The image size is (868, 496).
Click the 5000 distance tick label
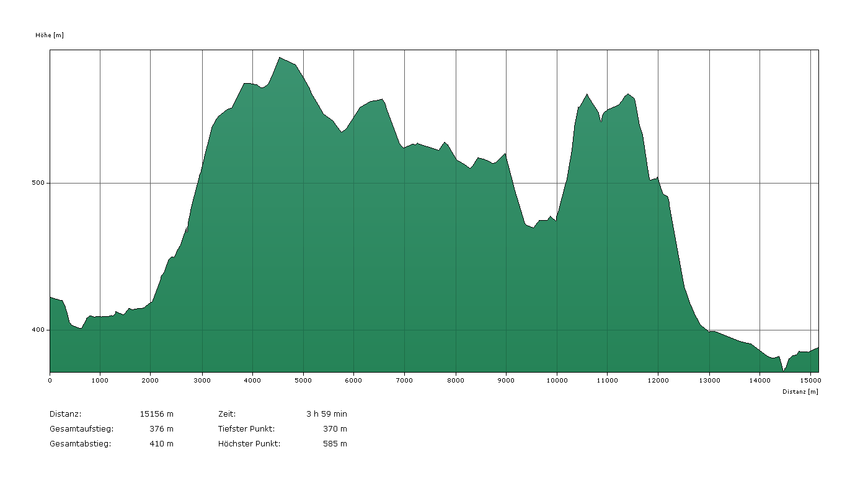[x=303, y=380]
